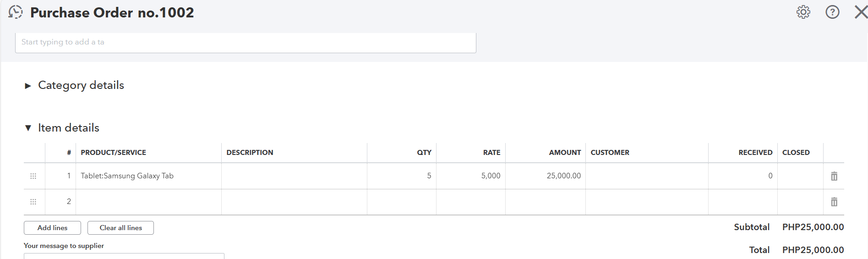Open the help question mark icon

click(832, 12)
